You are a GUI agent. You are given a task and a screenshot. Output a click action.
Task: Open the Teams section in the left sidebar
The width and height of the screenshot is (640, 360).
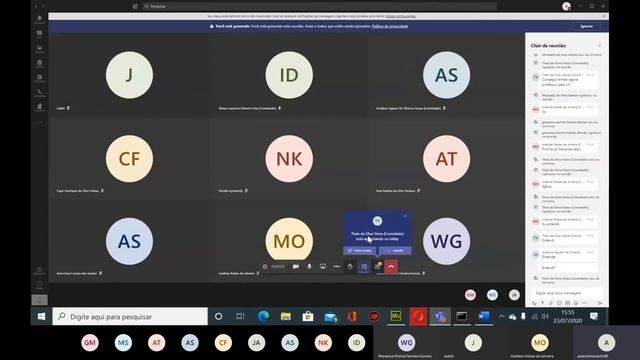(x=40, y=49)
